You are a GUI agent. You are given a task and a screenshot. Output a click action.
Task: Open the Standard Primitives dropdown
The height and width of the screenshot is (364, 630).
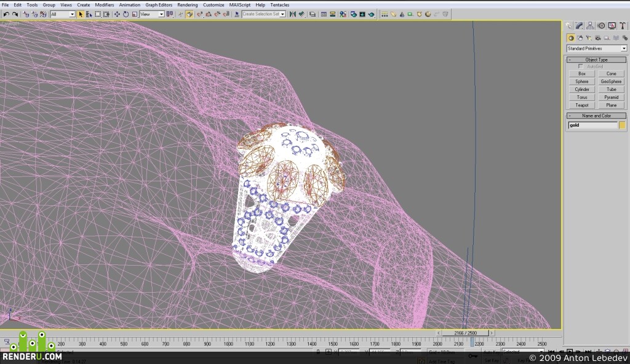click(597, 48)
